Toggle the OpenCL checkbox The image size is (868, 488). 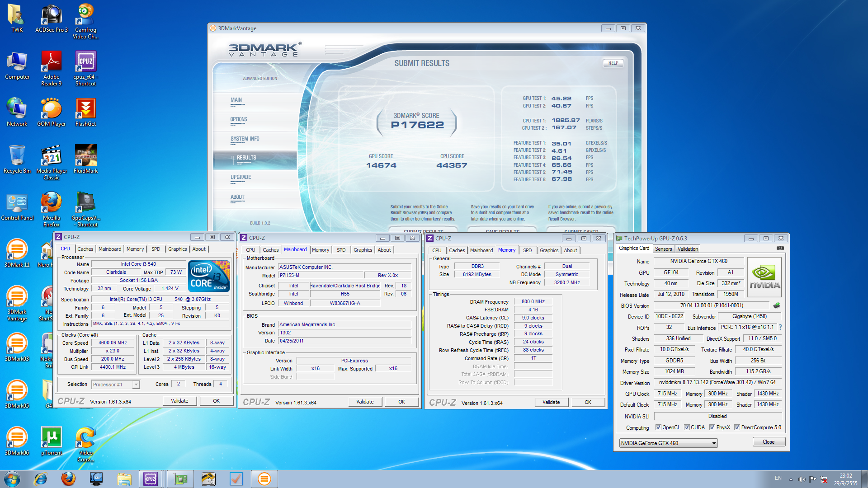click(658, 427)
